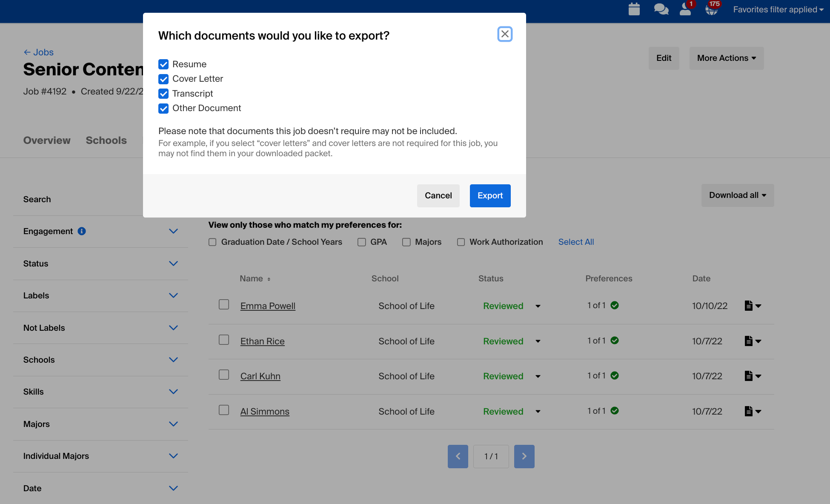Uncheck the Cover Letter export option
The image size is (830, 504).
click(163, 79)
